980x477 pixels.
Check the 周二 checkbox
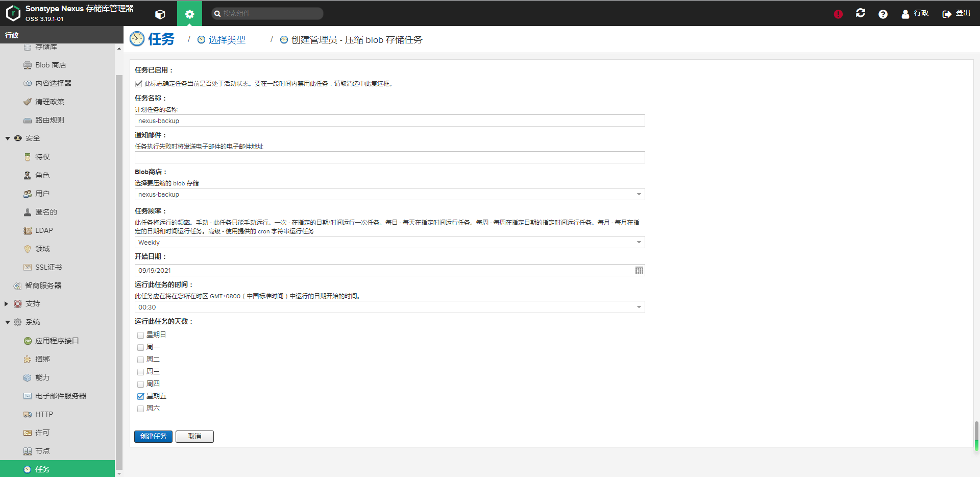coord(140,360)
